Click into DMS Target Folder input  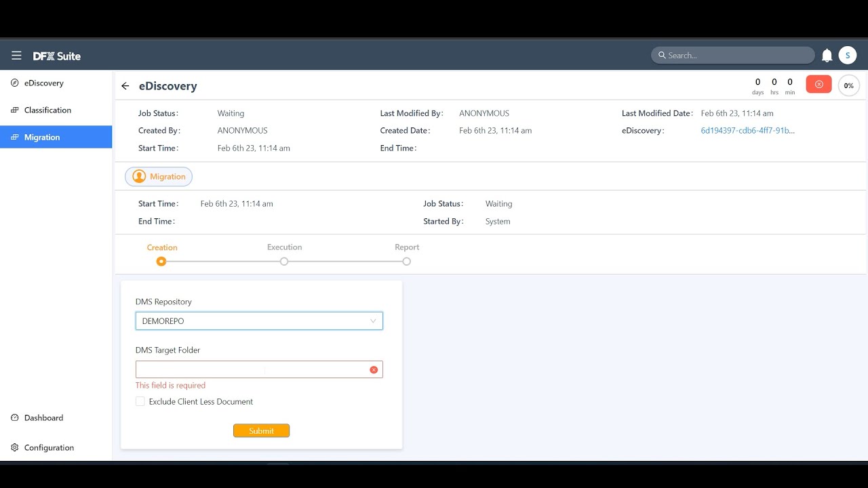(x=259, y=369)
